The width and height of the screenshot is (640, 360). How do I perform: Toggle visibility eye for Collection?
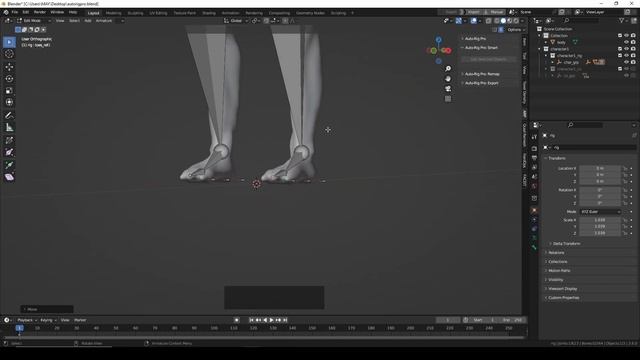(x=627, y=36)
